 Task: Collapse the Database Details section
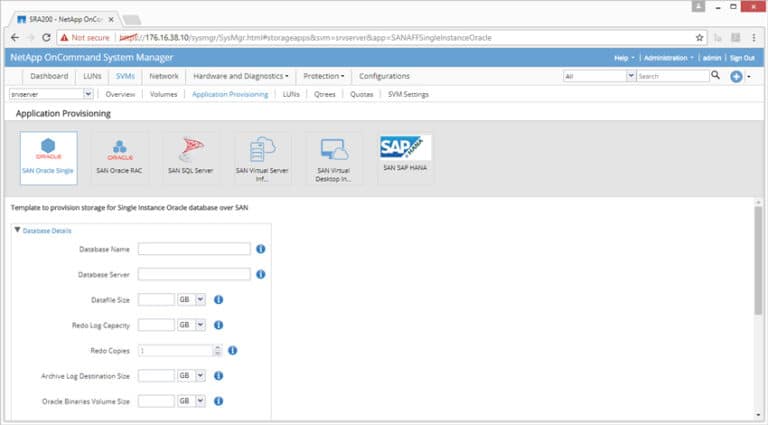coord(18,230)
